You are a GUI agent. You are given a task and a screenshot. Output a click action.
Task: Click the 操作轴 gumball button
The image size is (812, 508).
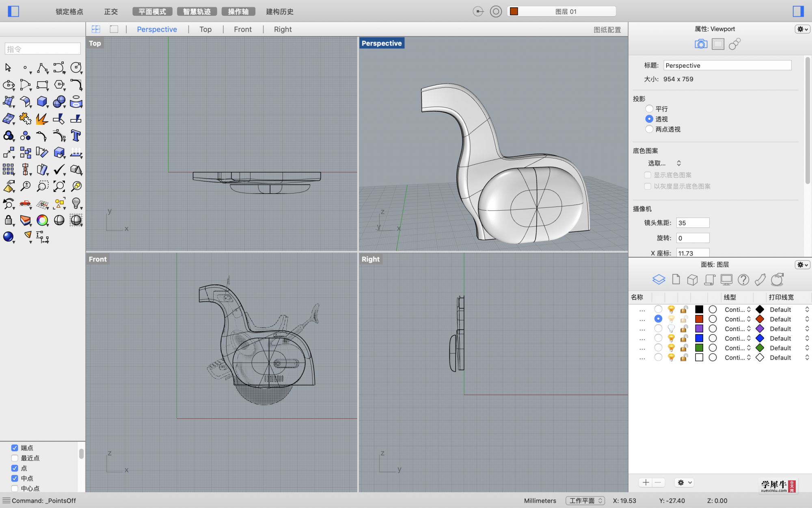pyautogui.click(x=238, y=12)
